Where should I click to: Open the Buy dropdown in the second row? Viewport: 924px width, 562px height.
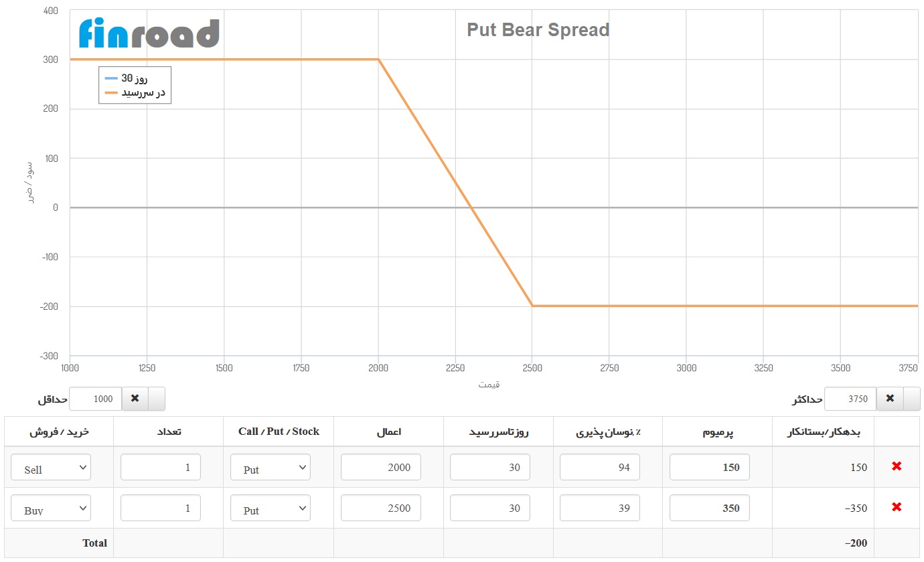coord(50,508)
